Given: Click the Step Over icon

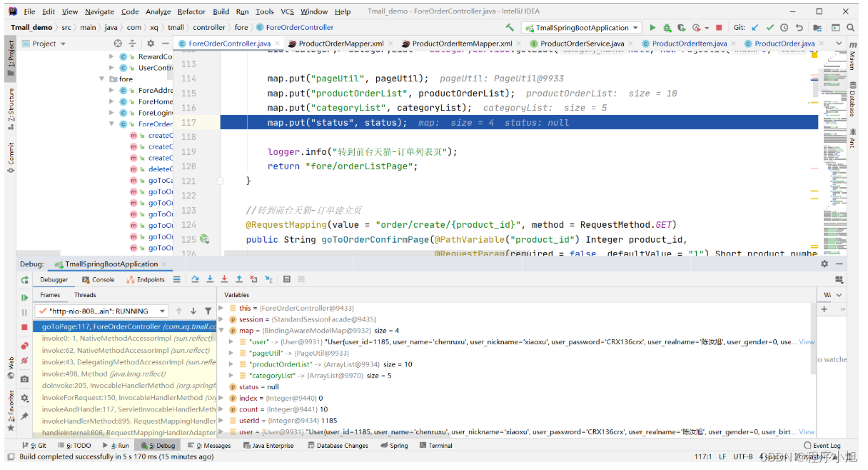Looking at the screenshot, I should coord(195,279).
